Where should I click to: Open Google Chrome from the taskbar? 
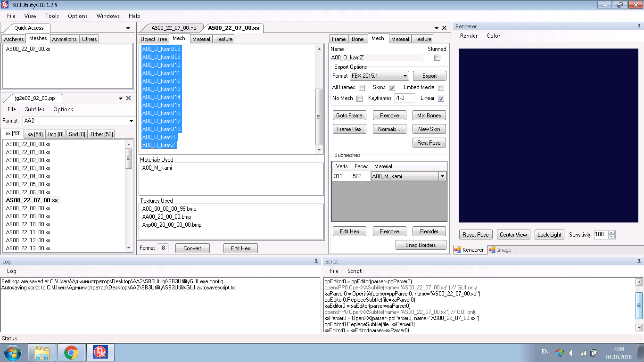(71, 352)
